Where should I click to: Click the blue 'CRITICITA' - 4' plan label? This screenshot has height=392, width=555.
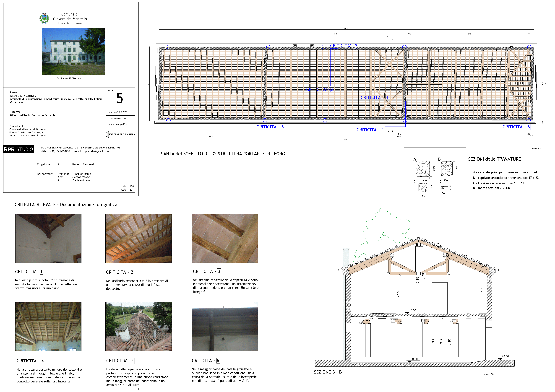[x=375, y=97]
